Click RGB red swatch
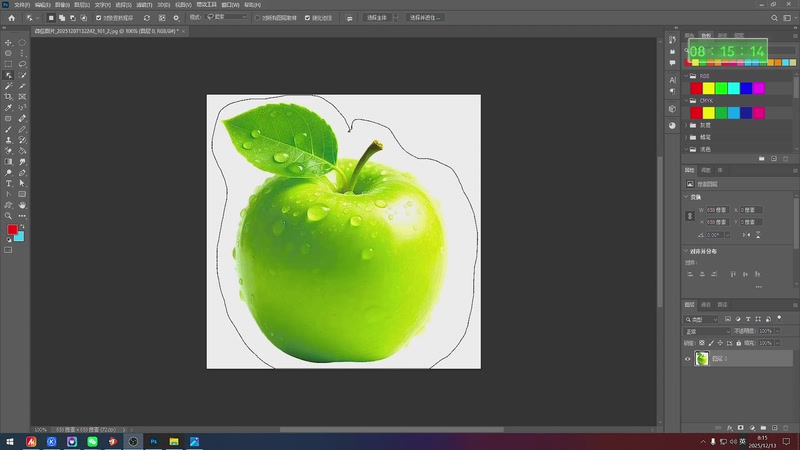Viewport: 800px width, 450px height. 696,88
